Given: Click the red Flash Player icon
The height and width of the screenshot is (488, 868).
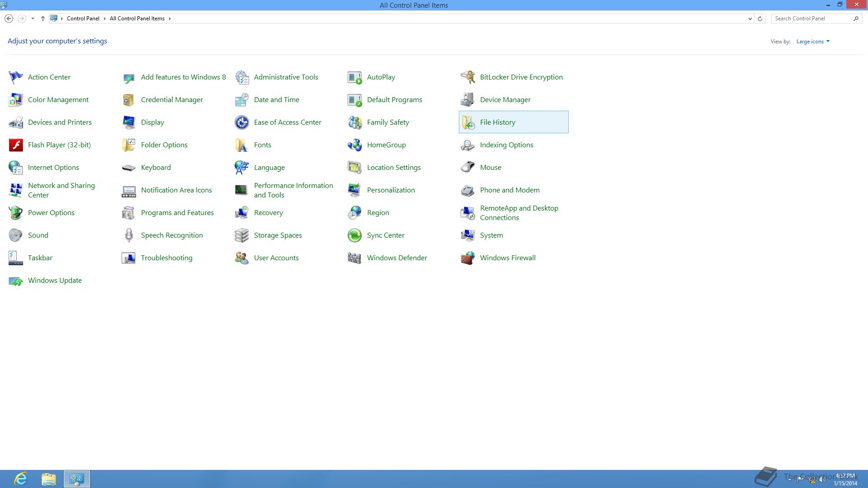Looking at the screenshot, I should point(16,145).
